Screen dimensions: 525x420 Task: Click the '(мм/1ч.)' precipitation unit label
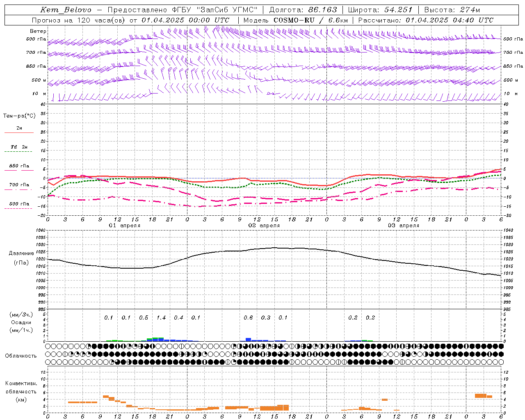coord(21,330)
